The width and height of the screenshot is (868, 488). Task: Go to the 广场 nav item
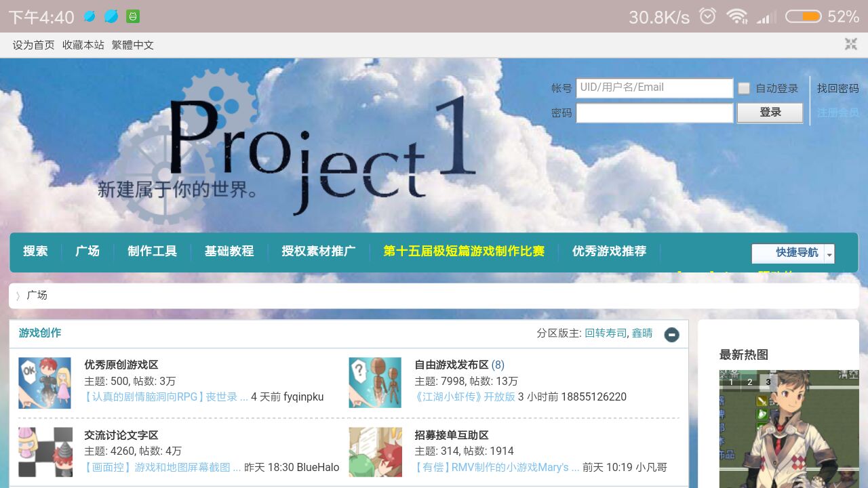87,251
